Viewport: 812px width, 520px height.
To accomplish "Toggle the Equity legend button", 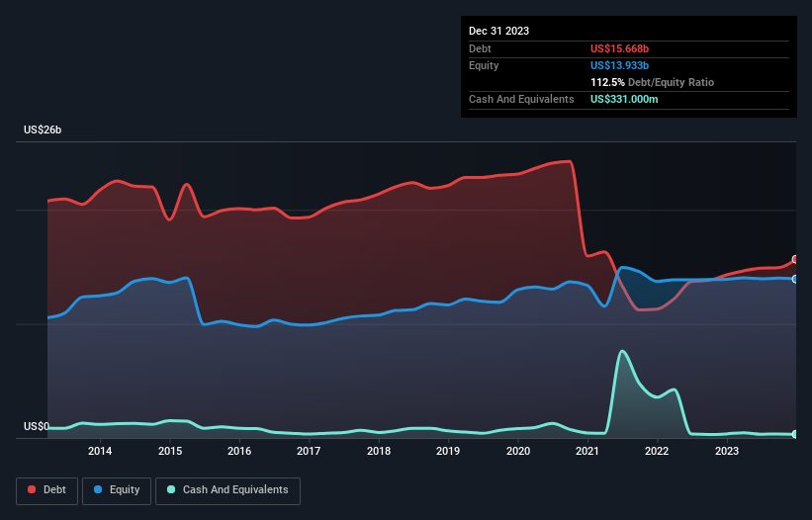I will tap(117, 490).
